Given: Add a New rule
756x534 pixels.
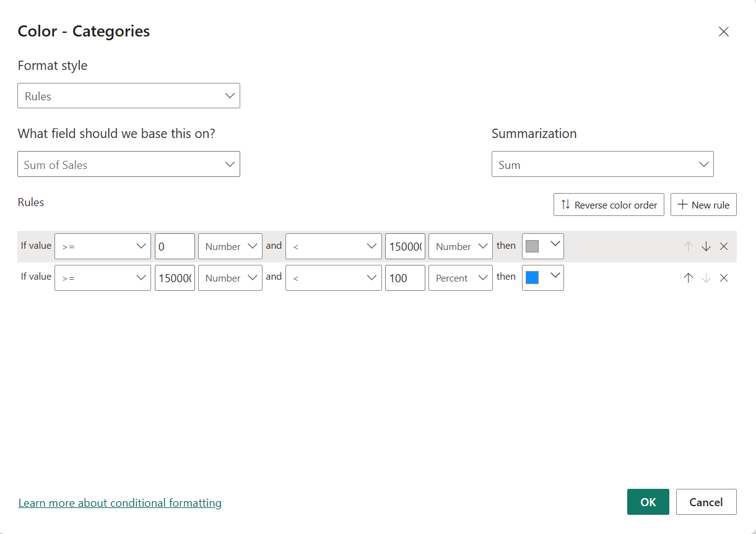Looking at the screenshot, I should 703,205.
